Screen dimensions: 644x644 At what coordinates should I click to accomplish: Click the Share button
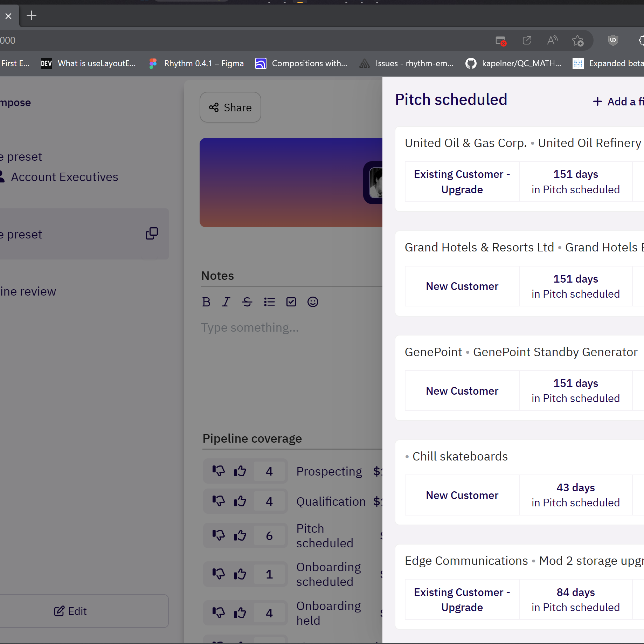coord(230,107)
